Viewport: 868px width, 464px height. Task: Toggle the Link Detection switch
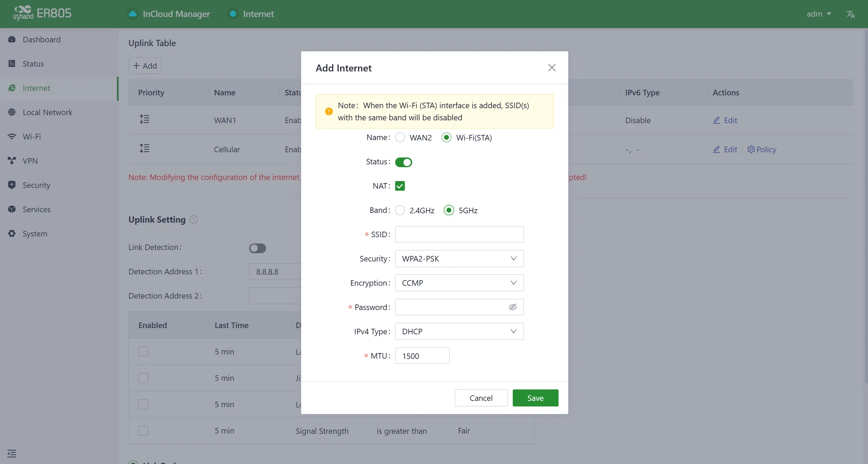tap(257, 248)
